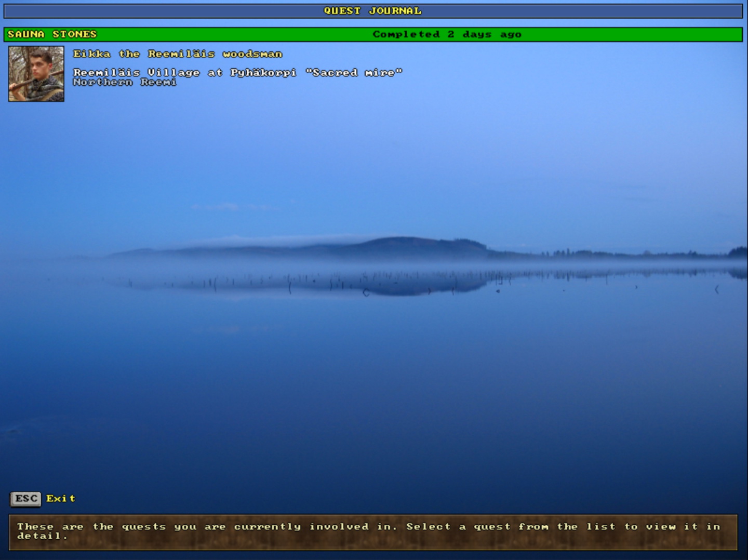This screenshot has width=748, height=560.
Task: Click the 'Completed 2 days ago' status
Action: 447,34
